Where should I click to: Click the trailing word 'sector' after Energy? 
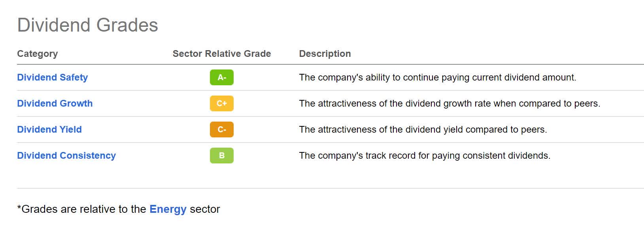click(205, 209)
